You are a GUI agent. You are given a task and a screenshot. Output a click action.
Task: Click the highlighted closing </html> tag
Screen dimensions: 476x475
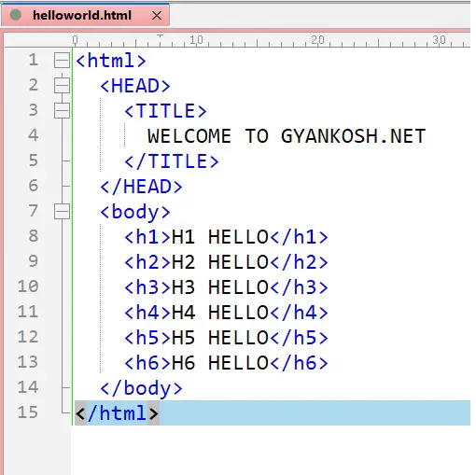117,413
